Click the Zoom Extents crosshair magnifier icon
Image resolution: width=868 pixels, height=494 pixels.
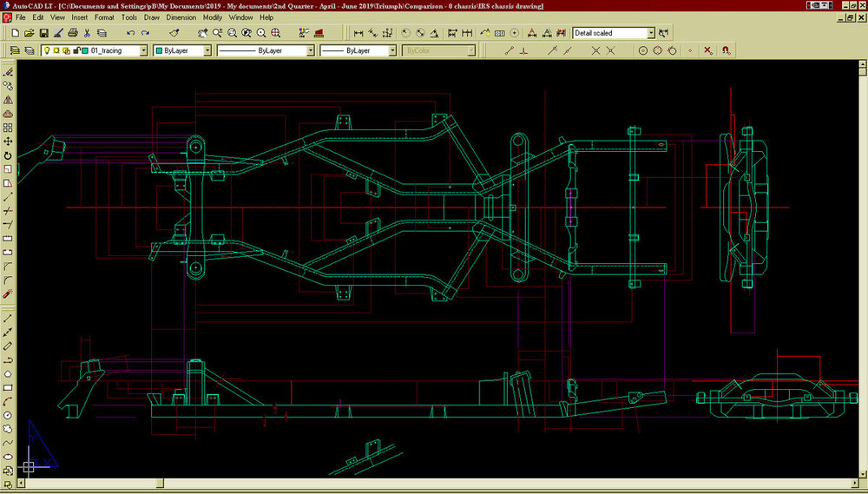[276, 33]
